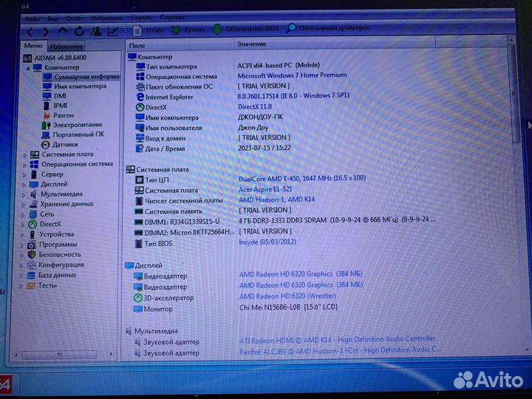Select Суммарная информация in the tree
The width and height of the screenshot is (532, 399).
click(81, 77)
